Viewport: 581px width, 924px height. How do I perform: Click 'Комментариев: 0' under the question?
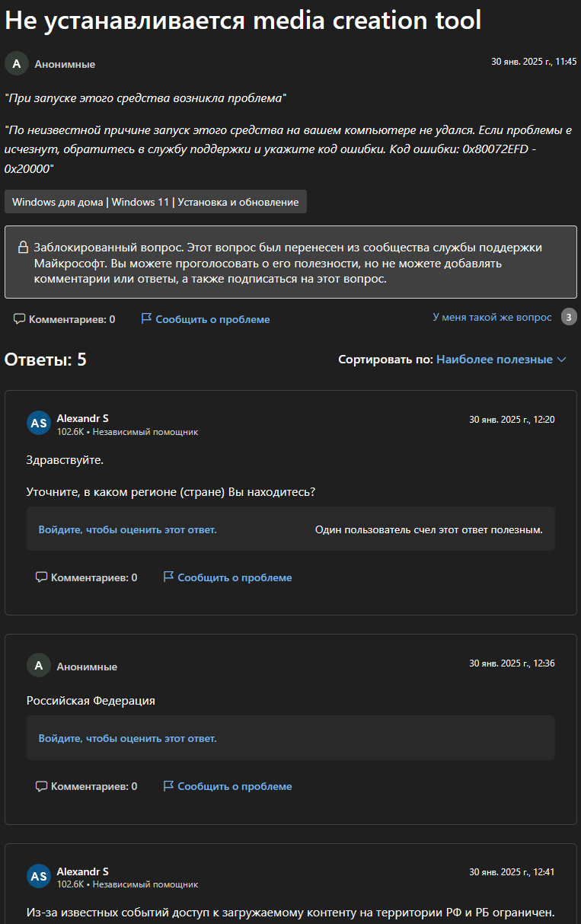pyautogui.click(x=72, y=319)
